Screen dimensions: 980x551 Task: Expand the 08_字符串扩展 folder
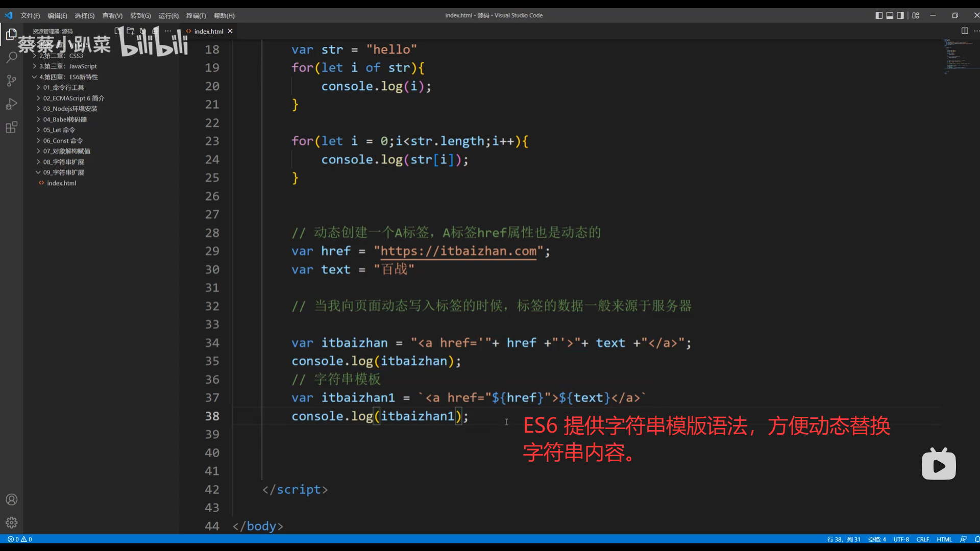point(63,162)
